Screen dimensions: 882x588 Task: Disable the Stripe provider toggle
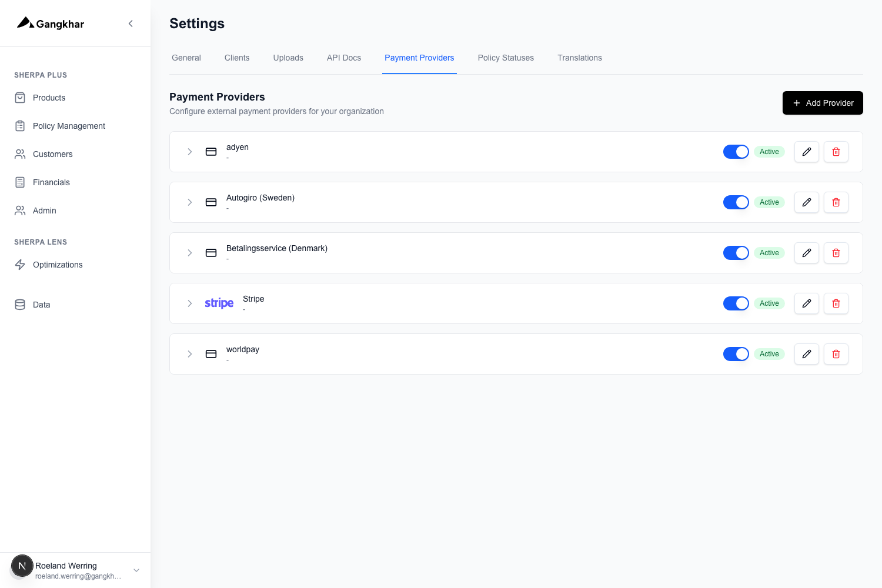coord(736,303)
